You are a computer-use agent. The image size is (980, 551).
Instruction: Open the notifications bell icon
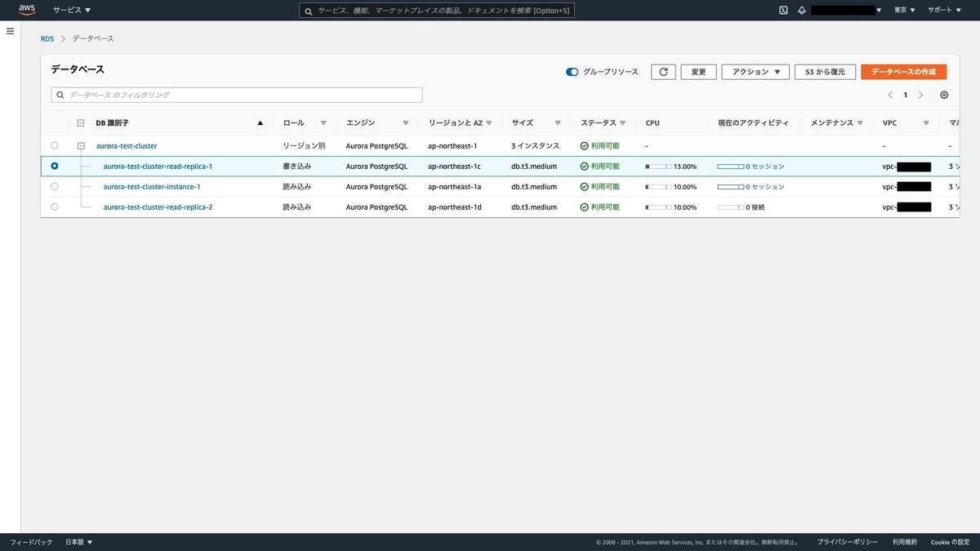tap(801, 10)
